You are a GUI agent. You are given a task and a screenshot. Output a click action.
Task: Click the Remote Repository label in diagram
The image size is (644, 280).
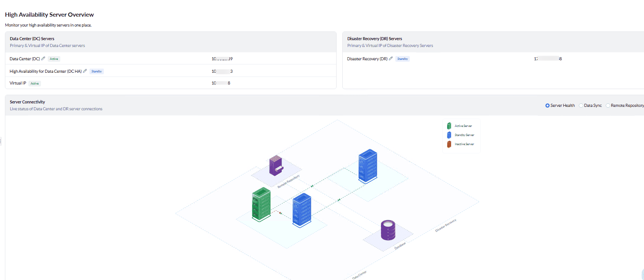tap(288, 181)
